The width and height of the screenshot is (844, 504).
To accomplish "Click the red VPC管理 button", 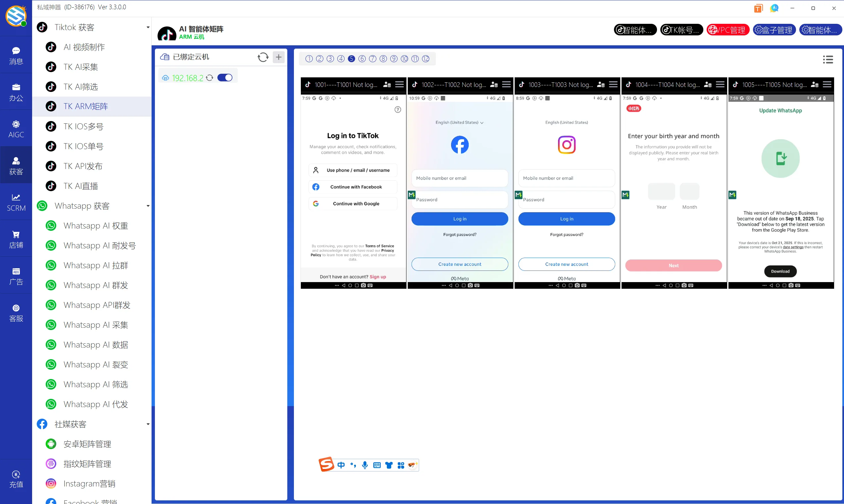I will tap(727, 30).
